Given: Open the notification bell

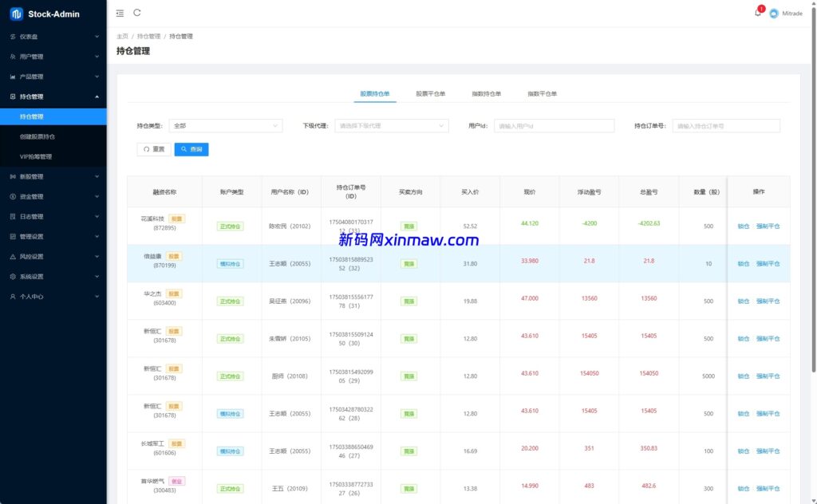Looking at the screenshot, I should pos(757,13).
